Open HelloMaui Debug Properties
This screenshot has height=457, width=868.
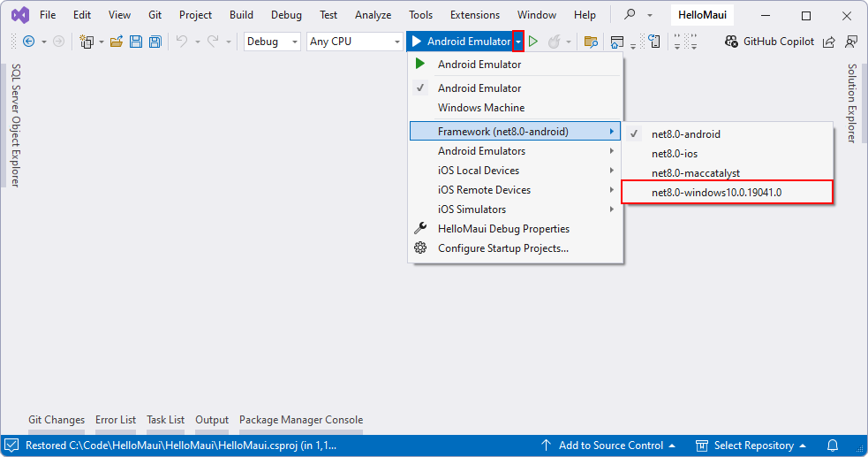pyautogui.click(x=516, y=228)
